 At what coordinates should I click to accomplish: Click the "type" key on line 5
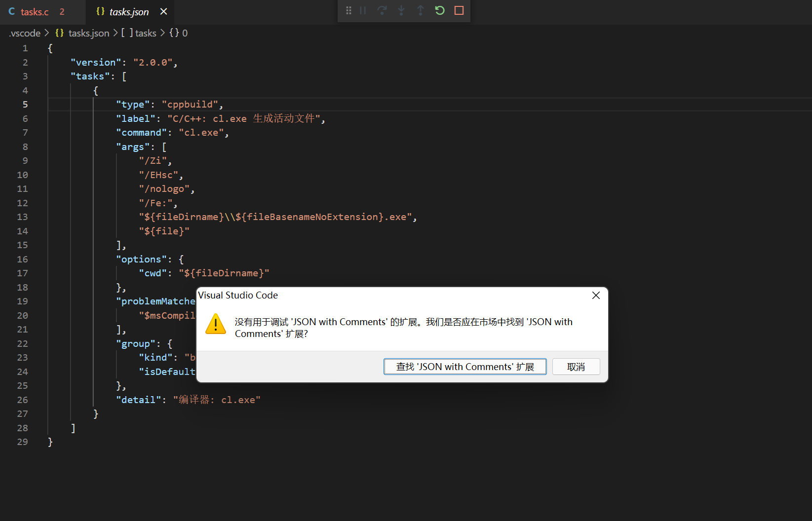coord(133,105)
